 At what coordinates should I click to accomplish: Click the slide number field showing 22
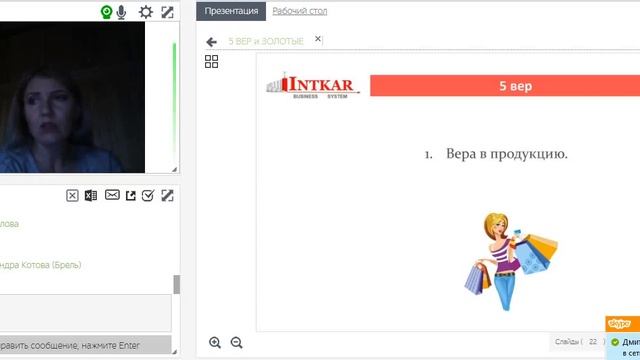(x=593, y=342)
